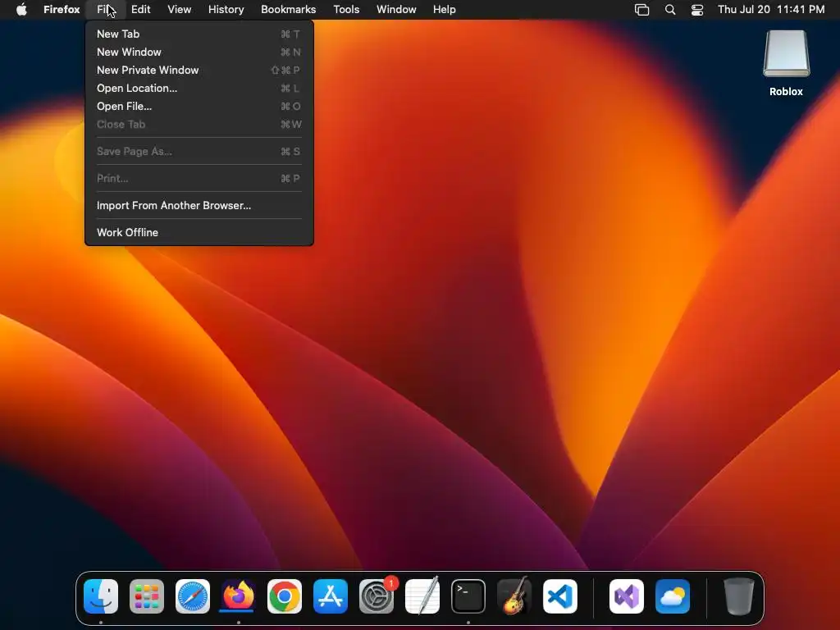Launch Terminal from the Dock
840x630 pixels.
pyautogui.click(x=468, y=596)
